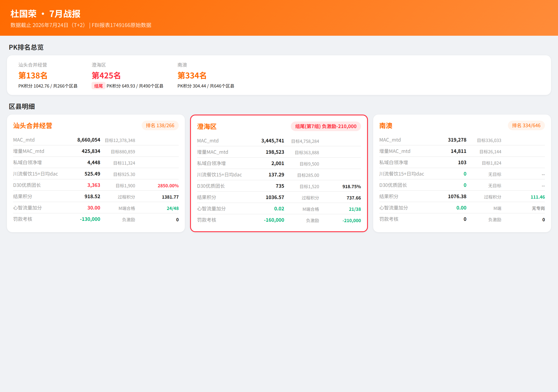This screenshot has width=558, height=392.
Task: Select target 目标363,888
Action: point(307,153)
